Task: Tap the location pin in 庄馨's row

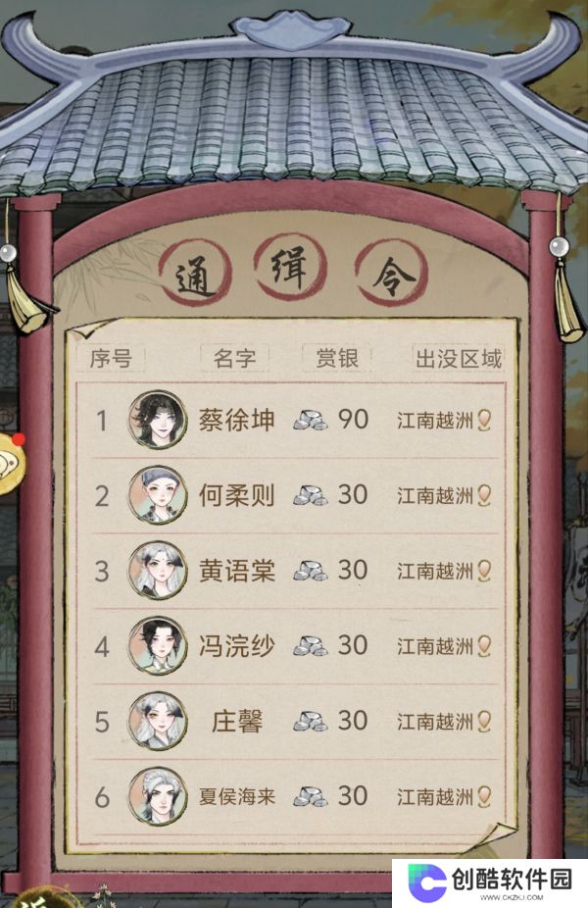Action: pyautogui.click(x=484, y=721)
